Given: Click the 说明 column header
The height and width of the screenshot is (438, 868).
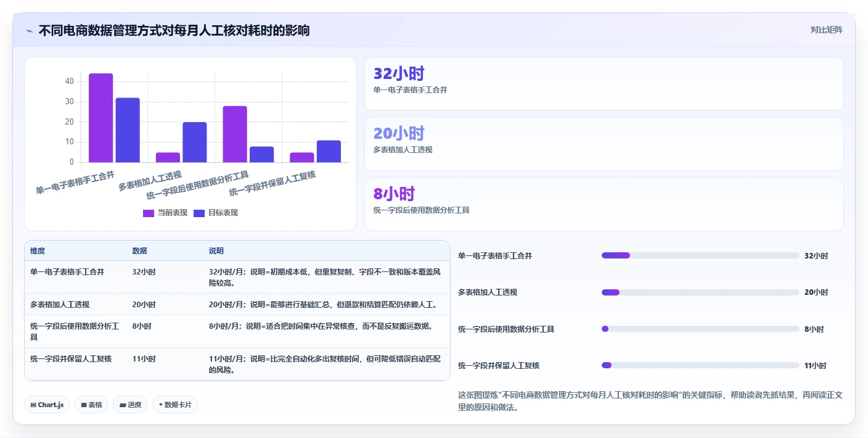Looking at the screenshot, I should pyautogui.click(x=216, y=251).
